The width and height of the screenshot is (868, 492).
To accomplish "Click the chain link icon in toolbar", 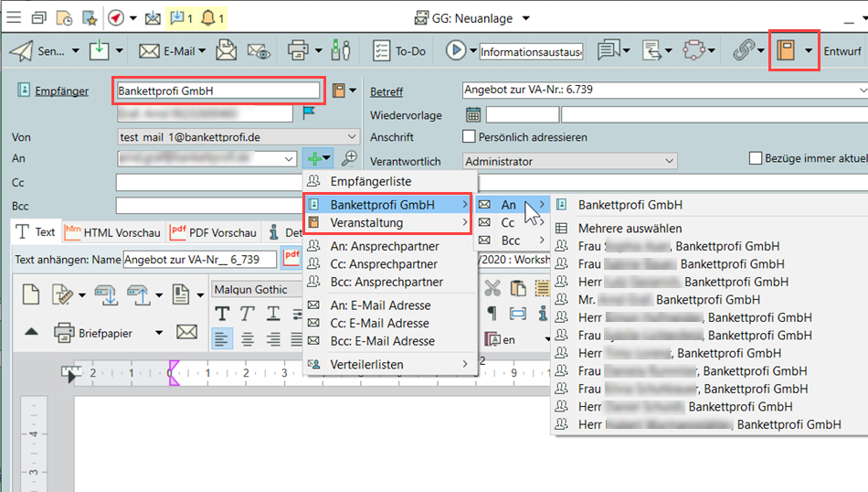I will click(x=744, y=51).
